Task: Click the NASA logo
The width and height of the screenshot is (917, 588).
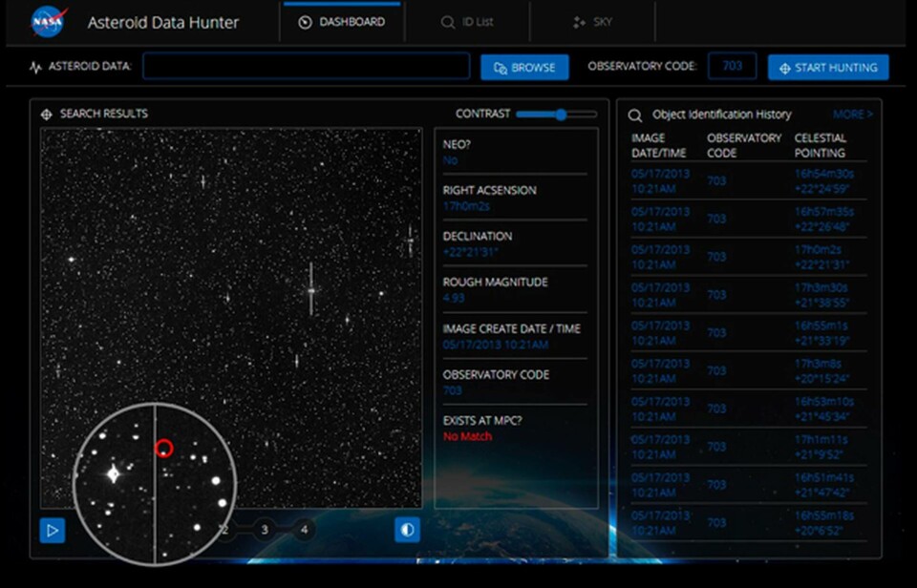Action: [48, 22]
